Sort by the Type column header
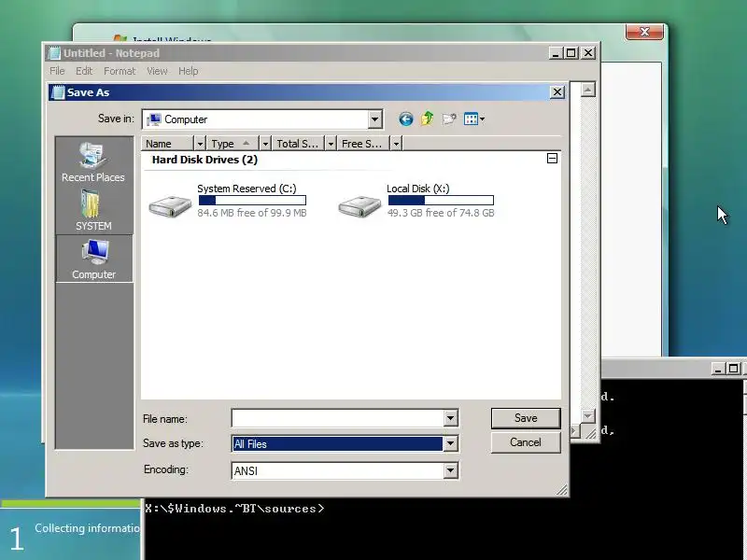 click(233, 144)
